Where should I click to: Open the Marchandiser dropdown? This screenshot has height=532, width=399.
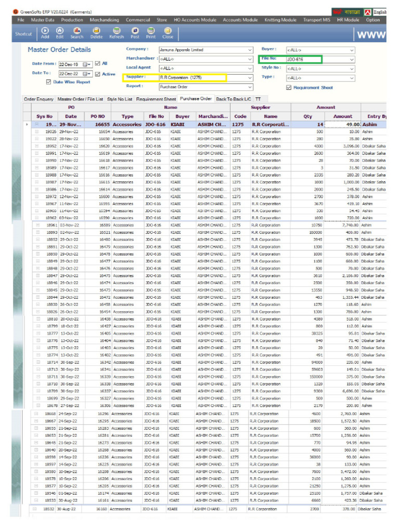coord(250,59)
